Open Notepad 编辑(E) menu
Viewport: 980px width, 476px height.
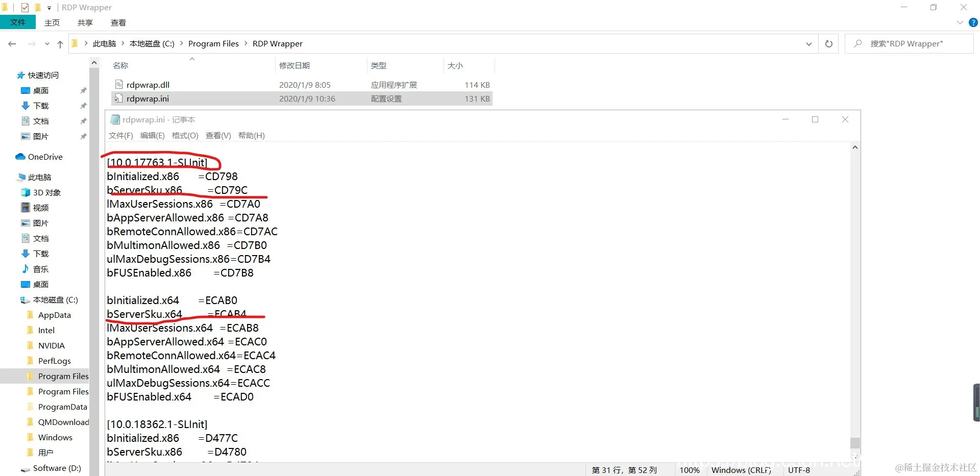(153, 136)
